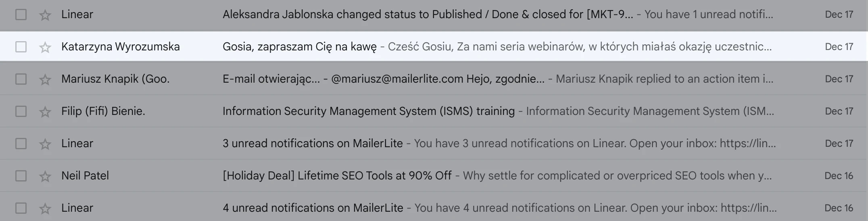Image resolution: width=868 pixels, height=221 pixels.
Task: Star the Neil Patel email
Action: pos(45,176)
